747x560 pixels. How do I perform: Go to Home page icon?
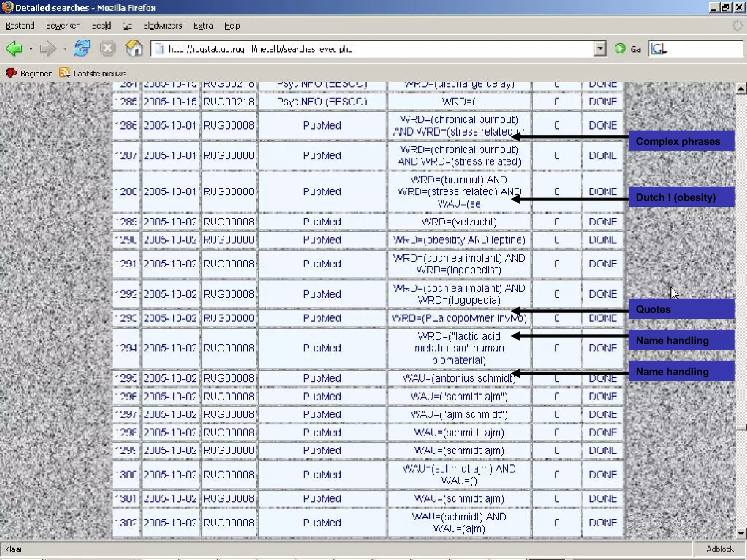coord(134,48)
